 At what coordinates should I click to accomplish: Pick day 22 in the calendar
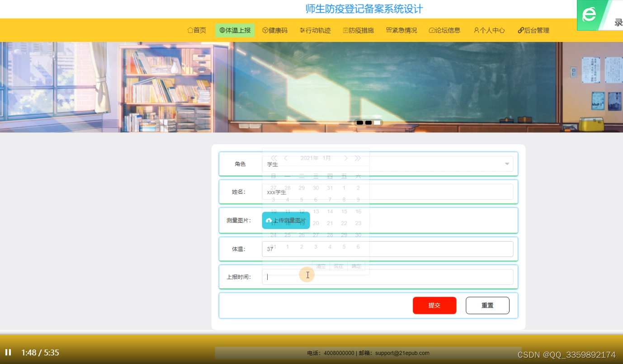(x=344, y=223)
